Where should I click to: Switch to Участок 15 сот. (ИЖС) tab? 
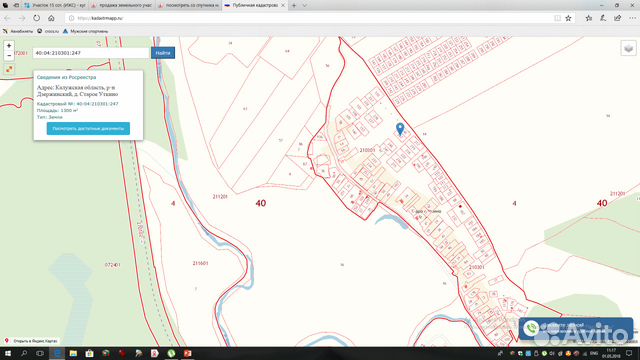pyautogui.click(x=55, y=5)
